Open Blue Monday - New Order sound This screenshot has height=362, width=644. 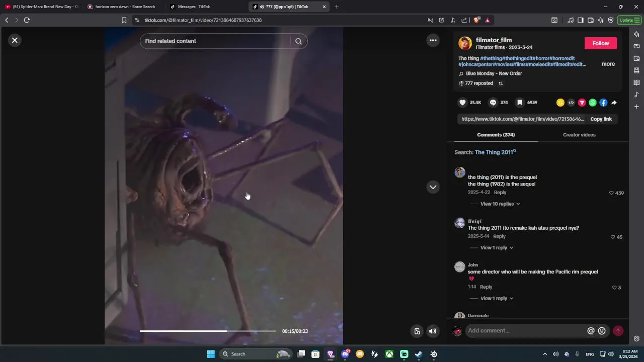[x=494, y=73]
